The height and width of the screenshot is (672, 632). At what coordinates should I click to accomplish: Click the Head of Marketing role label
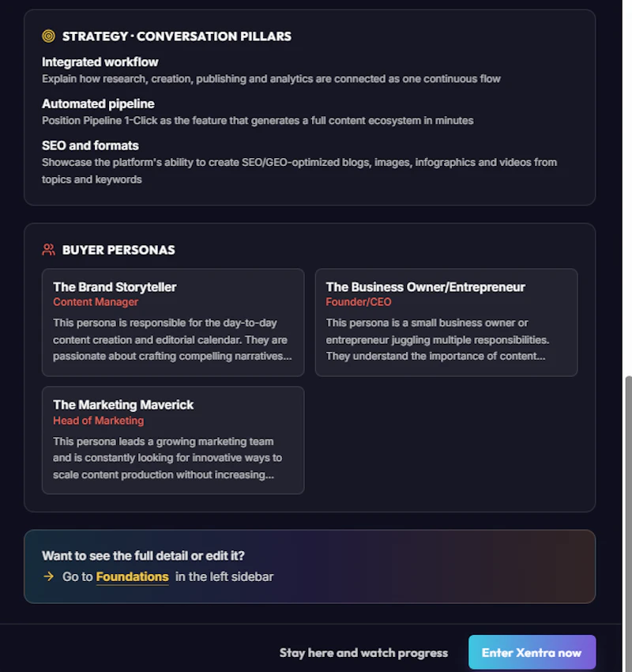99,421
